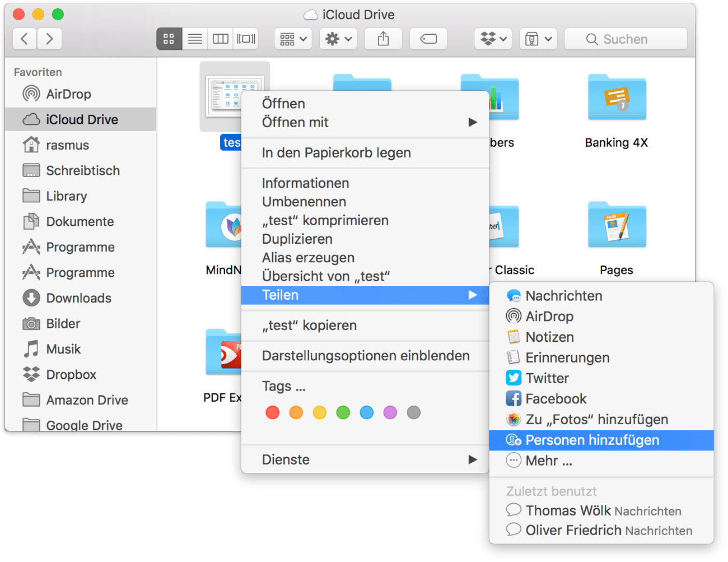Open Musik in the sidebar
The height and width of the screenshot is (562, 728).
coord(80,349)
